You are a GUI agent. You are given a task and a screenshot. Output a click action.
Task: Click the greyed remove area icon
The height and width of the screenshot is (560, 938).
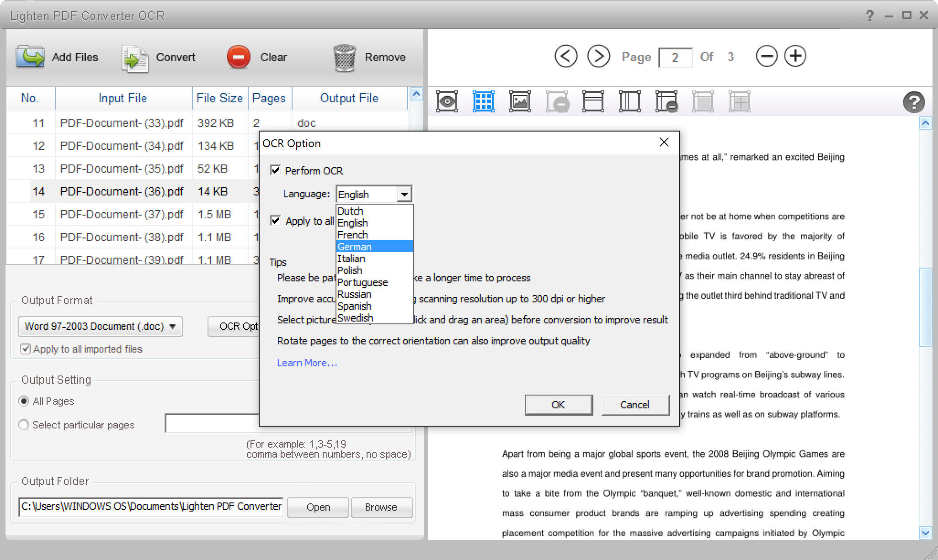point(557,101)
